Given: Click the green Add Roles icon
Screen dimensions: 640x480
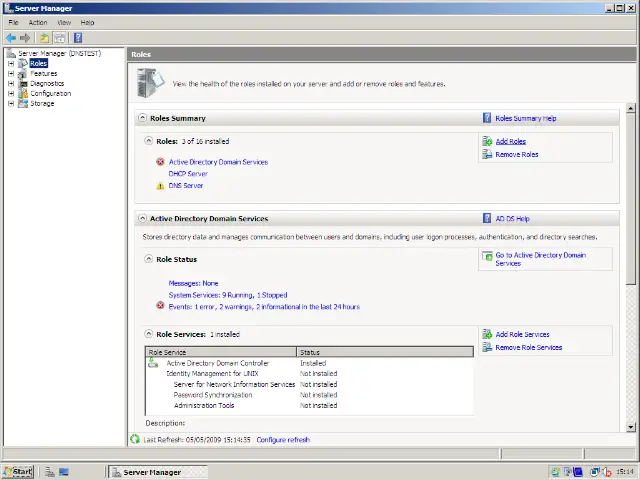Looking at the screenshot, I should coord(487,142).
